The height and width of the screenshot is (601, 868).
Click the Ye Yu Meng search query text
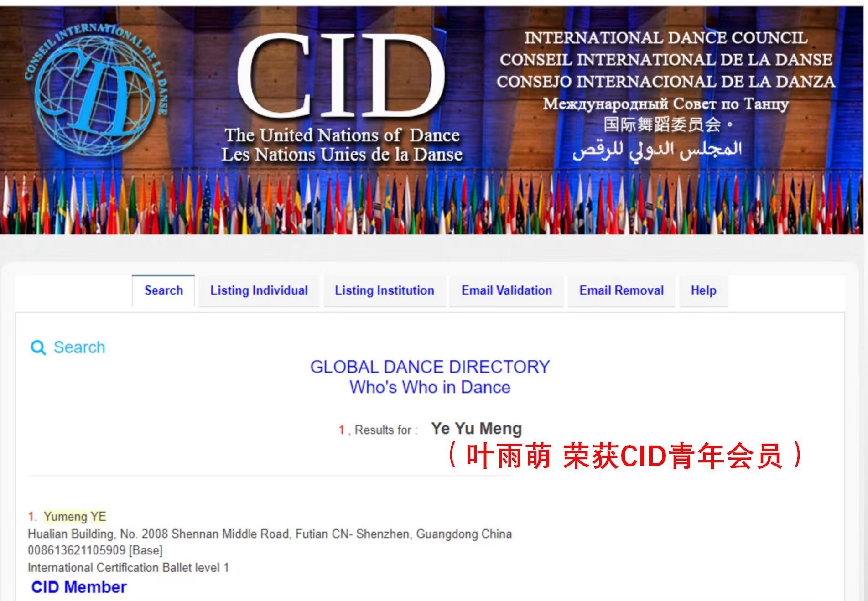(x=476, y=429)
